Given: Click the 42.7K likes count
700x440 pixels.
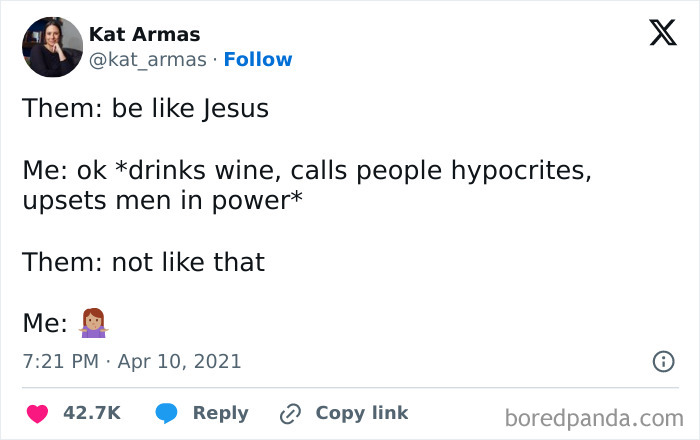Looking at the screenshot, I should (92, 413).
